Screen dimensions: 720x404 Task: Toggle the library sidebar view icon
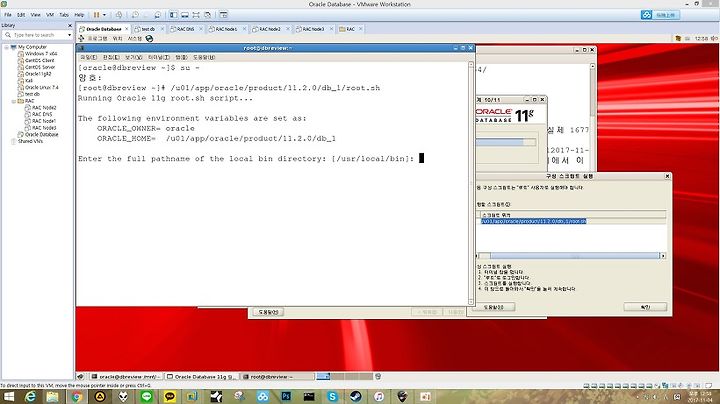(174, 15)
